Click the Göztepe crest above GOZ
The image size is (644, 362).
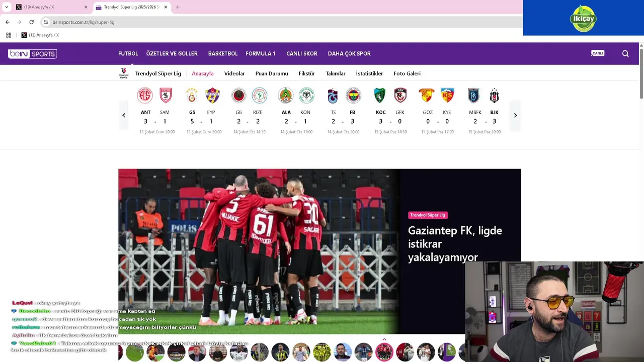click(x=427, y=96)
